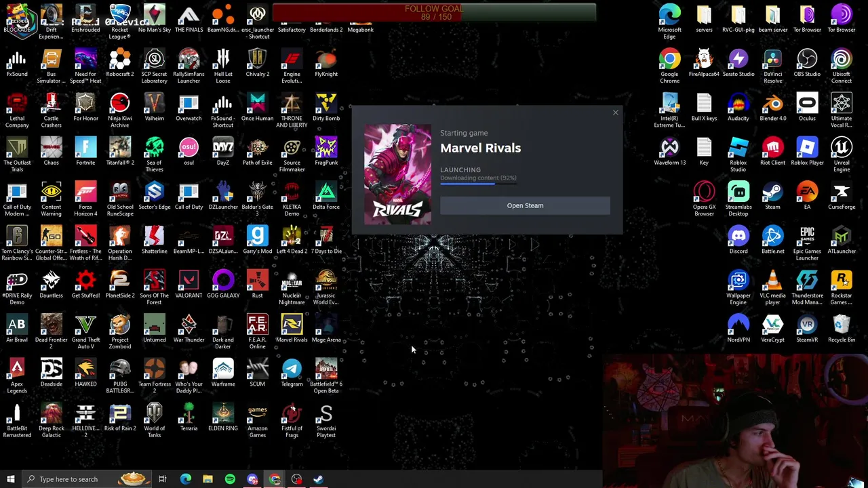Open the osu! desktop icon
This screenshot has height=488, width=868.
click(189, 152)
